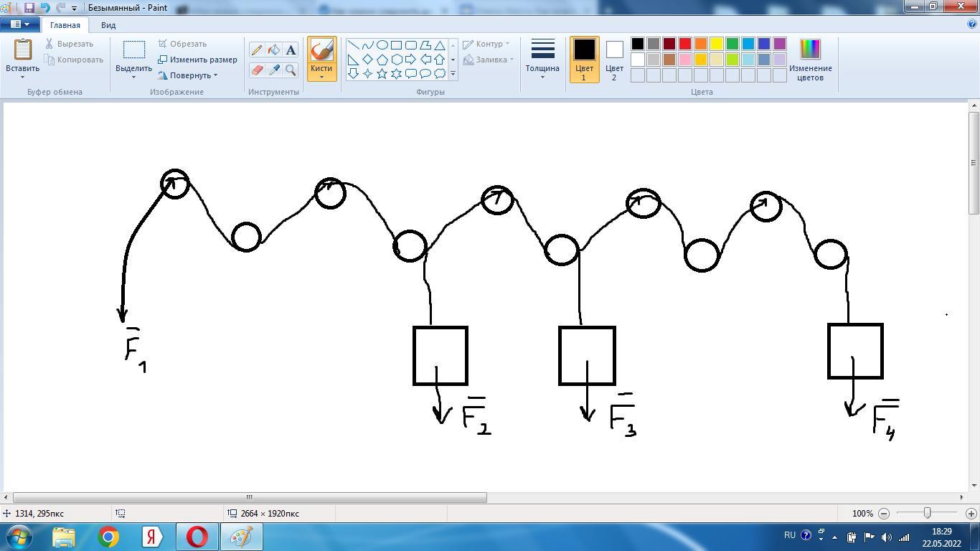Expand the quick access toolbar customize arrow
This screenshot has height=551, width=980.
point(74,9)
